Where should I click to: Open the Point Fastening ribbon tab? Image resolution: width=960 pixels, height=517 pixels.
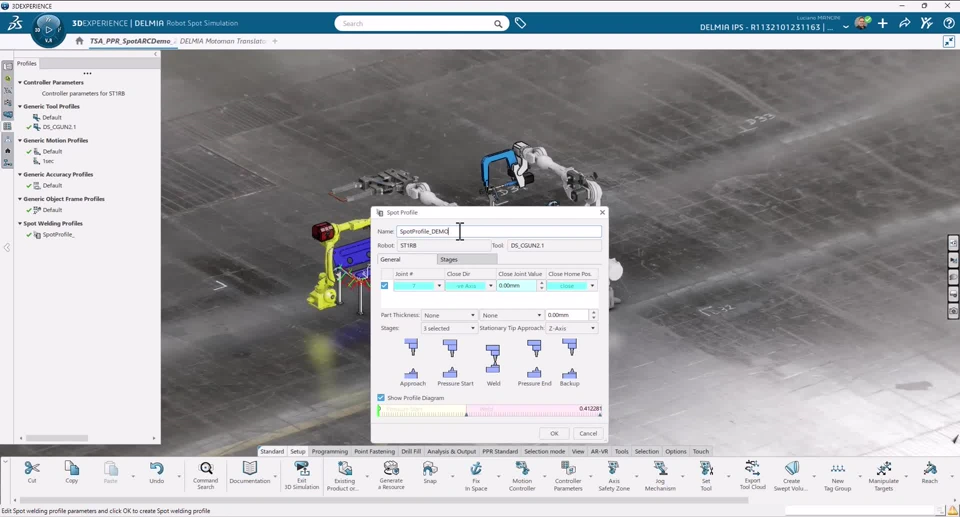pyautogui.click(x=375, y=451)
